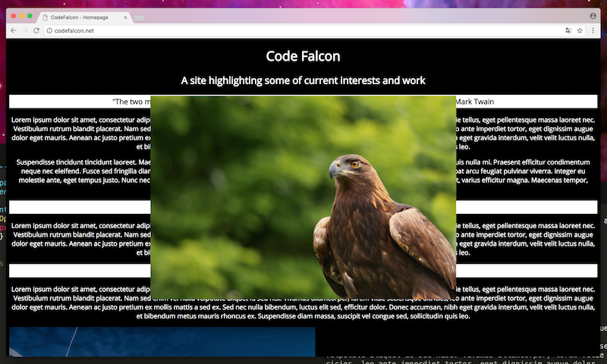The height and width of the screenshot is (364, 607).
Task: Close the CodeFalcon - Homepage tab
Action: tap(125, 17)
